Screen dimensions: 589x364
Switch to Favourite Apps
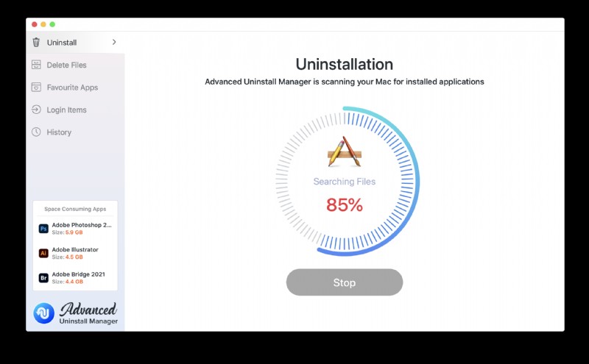pos(72,88)
